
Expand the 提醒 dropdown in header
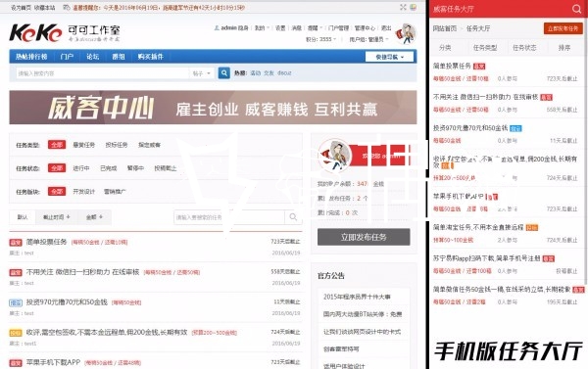[x=315, y=28]
